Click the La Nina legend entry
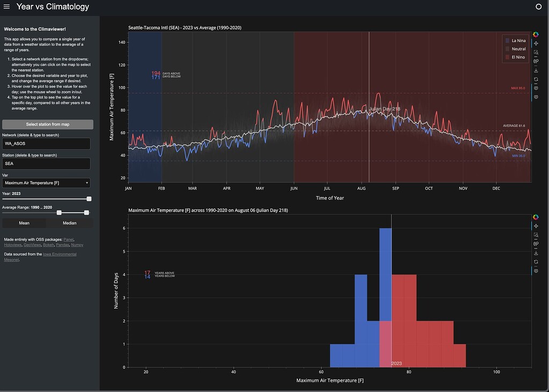Screen dimensions: 549x392 tap(514, 41)
